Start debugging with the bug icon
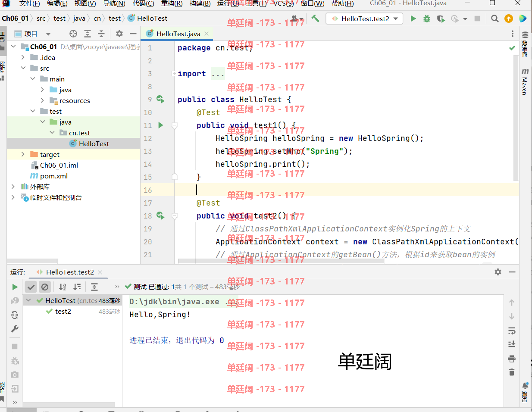 coord(427,19)
